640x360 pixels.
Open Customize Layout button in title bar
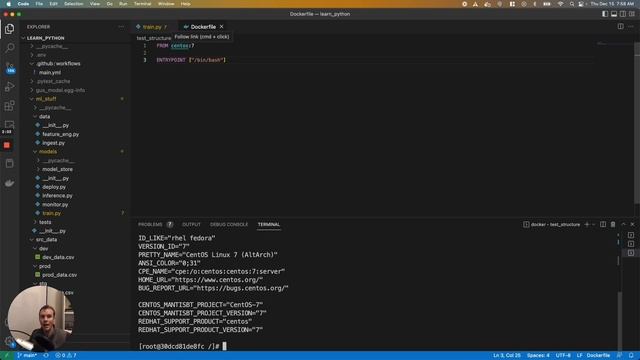[x=632, y=14]
